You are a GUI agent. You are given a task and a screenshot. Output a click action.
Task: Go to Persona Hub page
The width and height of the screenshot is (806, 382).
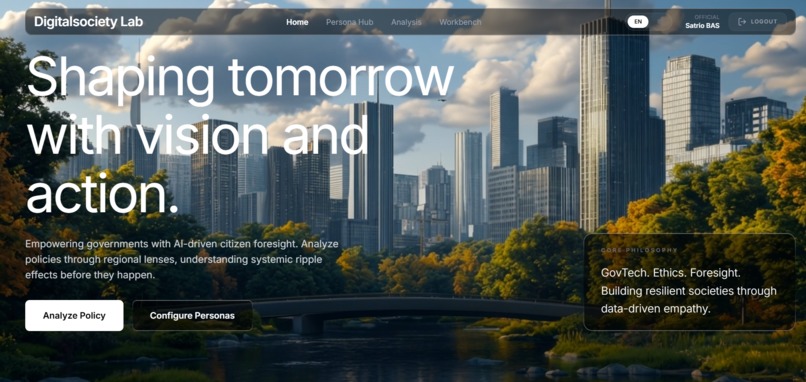(350, 22)
